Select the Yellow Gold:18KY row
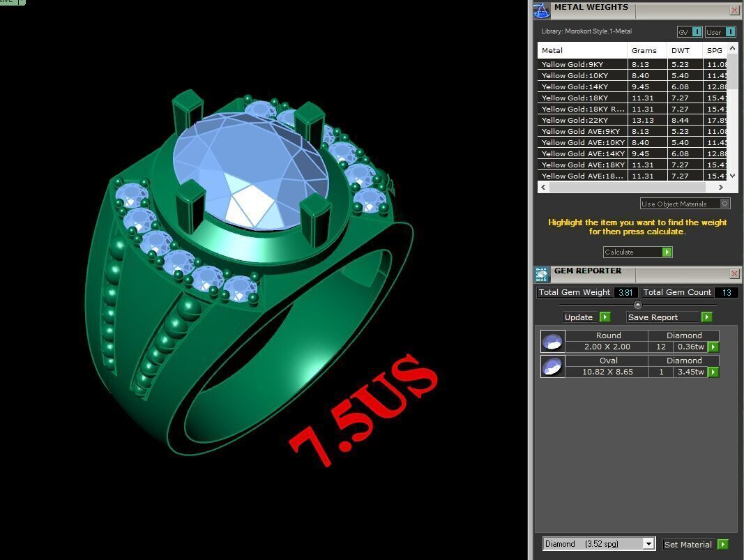Image resolution: width=744 pixels, height=560 pixels. (632, 98)
